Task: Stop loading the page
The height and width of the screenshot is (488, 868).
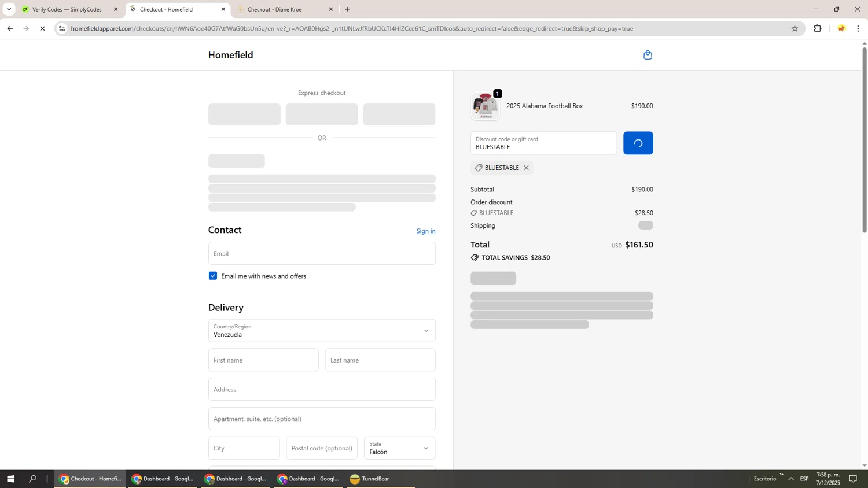Action: pos(42,28)
